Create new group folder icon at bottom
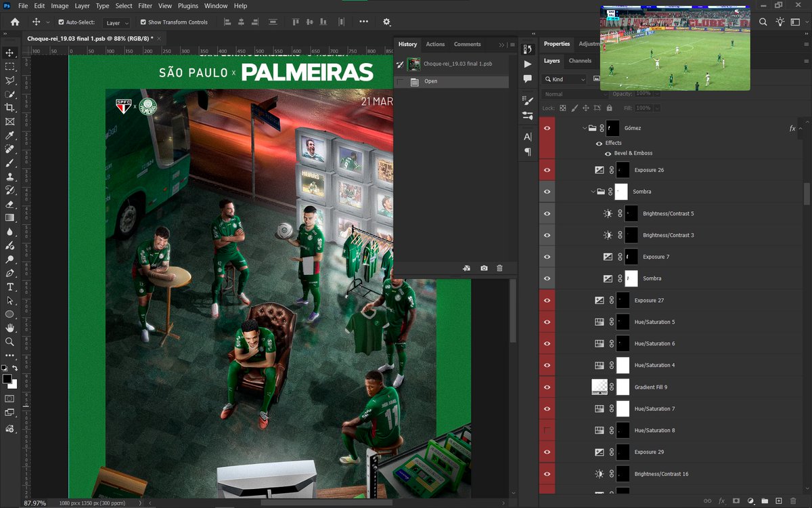The height and width of the screenshot is (508, 812). [x=765, y=501]
